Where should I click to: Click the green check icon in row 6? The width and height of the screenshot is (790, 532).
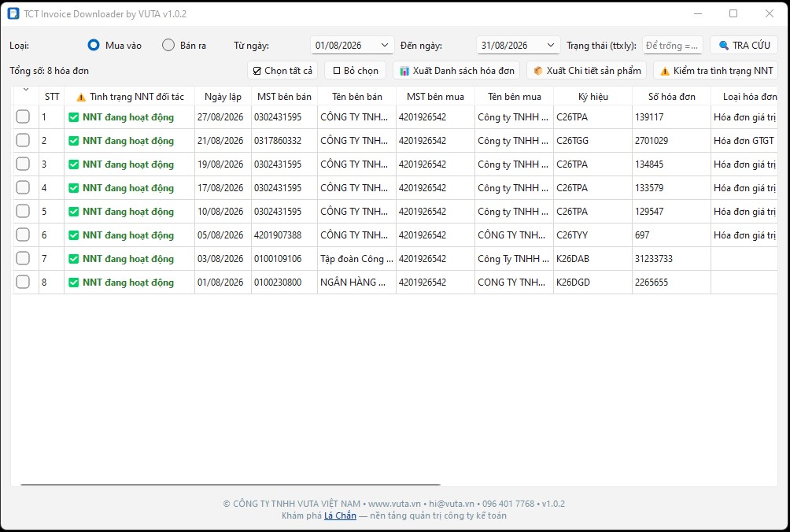(x=73, y=235)
